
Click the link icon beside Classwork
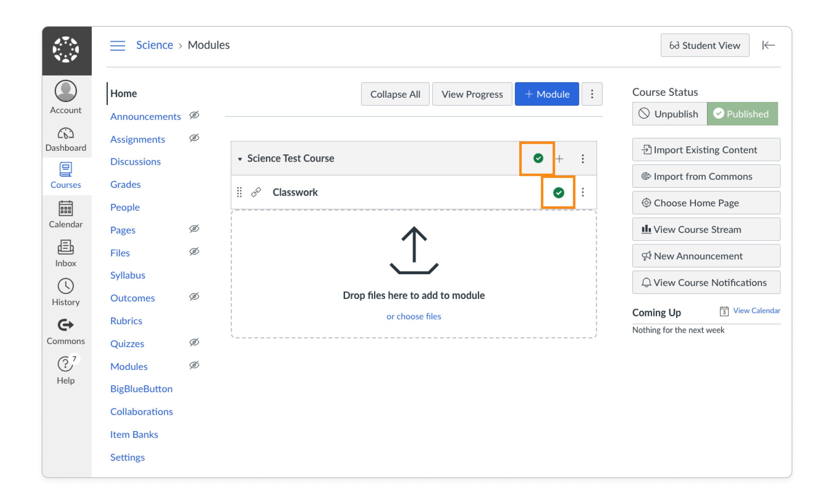256,192
